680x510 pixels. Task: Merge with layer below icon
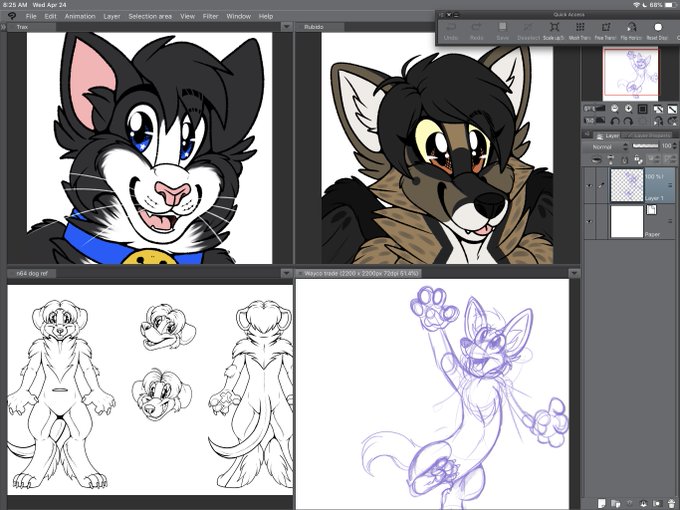click(644, 503)
